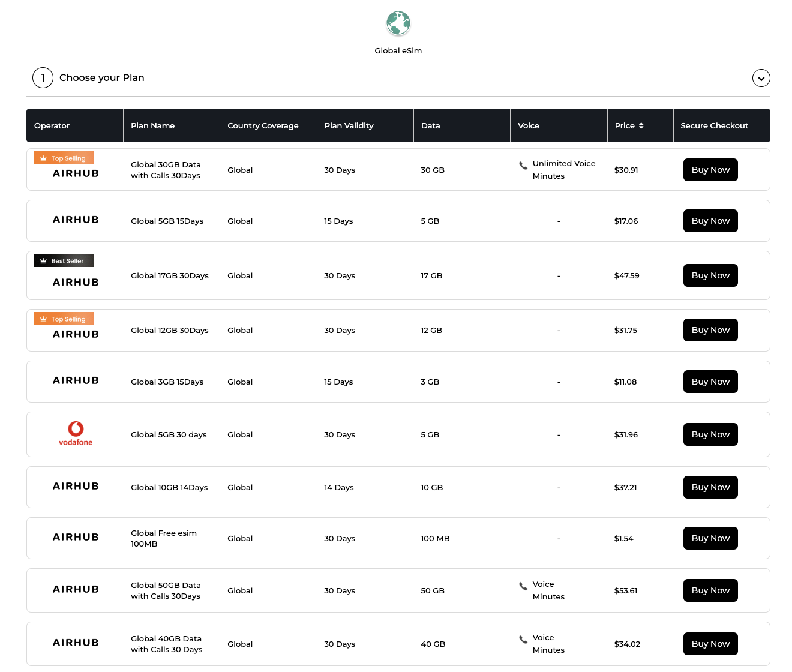Buy the Global 5GB 15Days plan
This screenshot has width=792, height=672.
(710, 221)
